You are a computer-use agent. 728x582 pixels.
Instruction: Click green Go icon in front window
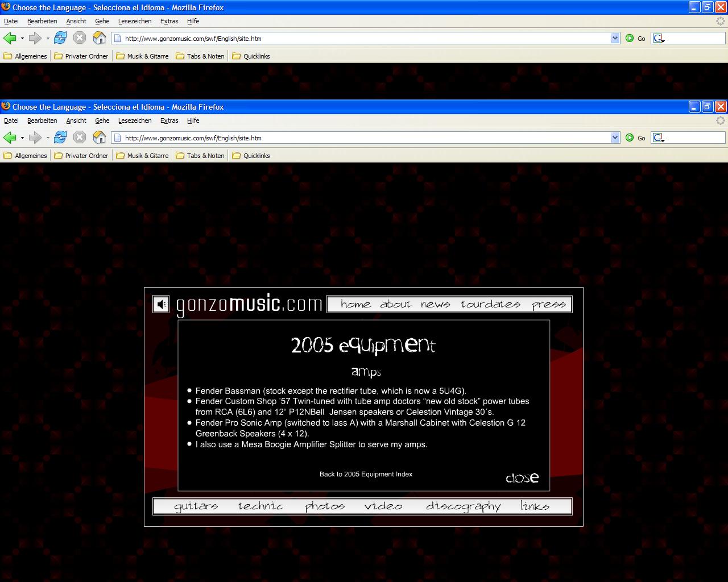pos(630,138)
